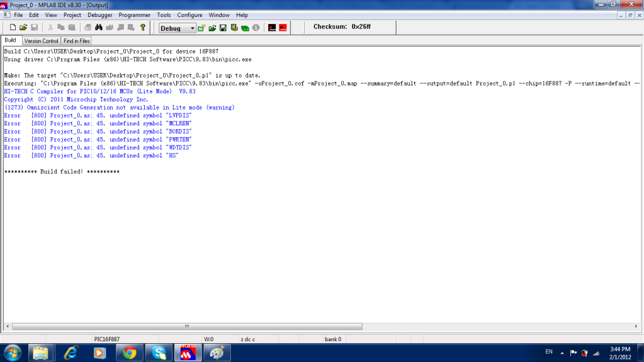Click the Build Options icon
The width and height of the screenshot is (644, 362).
[x=234, y=28]
